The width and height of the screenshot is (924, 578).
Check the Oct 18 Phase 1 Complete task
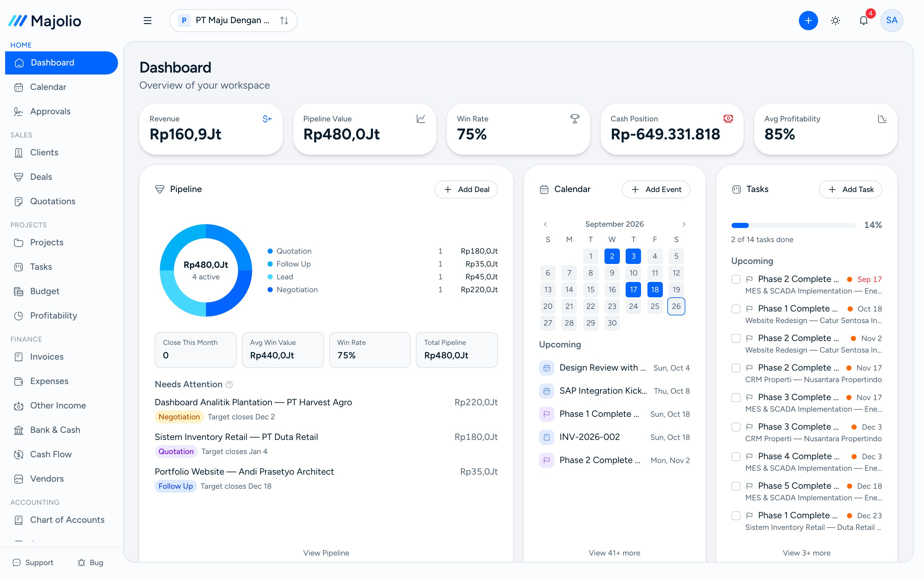click(736, 309)
